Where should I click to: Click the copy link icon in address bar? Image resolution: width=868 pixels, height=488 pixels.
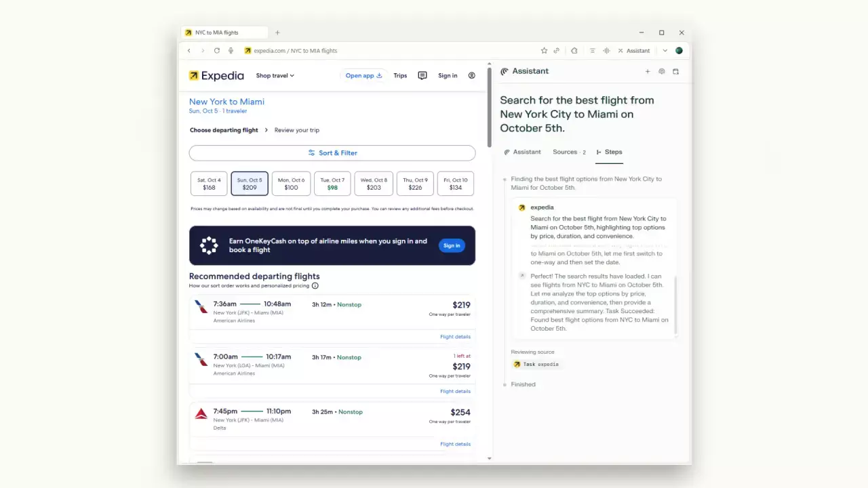[557, 51]
